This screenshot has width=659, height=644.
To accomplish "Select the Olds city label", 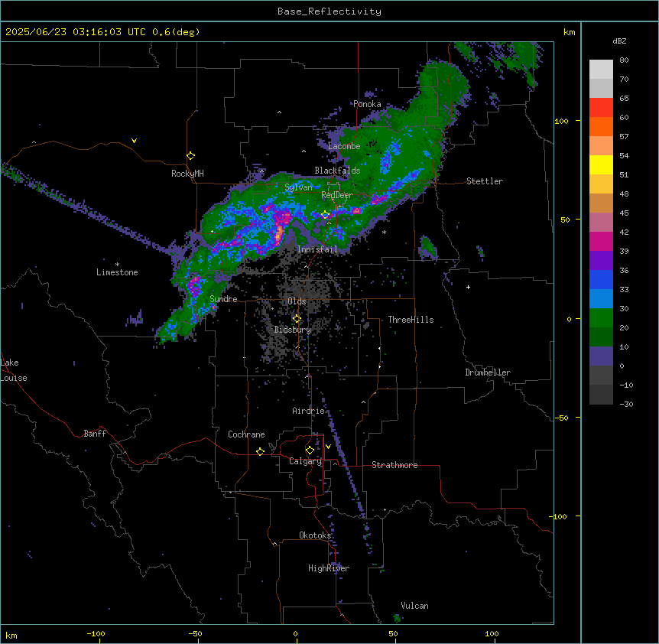I will pyautogui.click(x=297, y=301).
